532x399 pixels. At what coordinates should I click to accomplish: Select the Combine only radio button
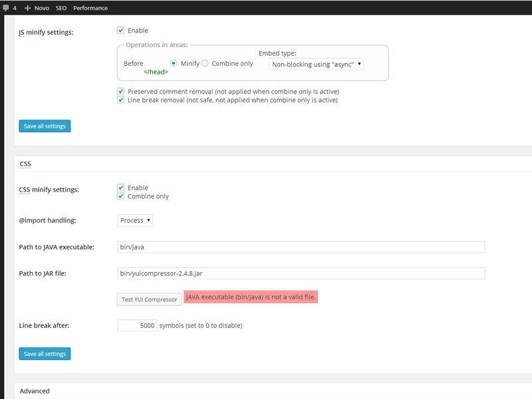tap(205, 63)
